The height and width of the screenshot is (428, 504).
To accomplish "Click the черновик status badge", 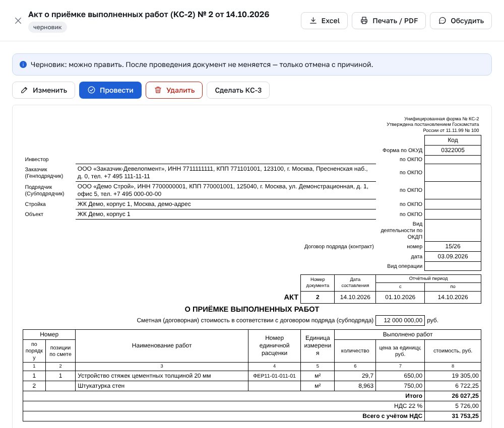I will [x=47, y=27].
